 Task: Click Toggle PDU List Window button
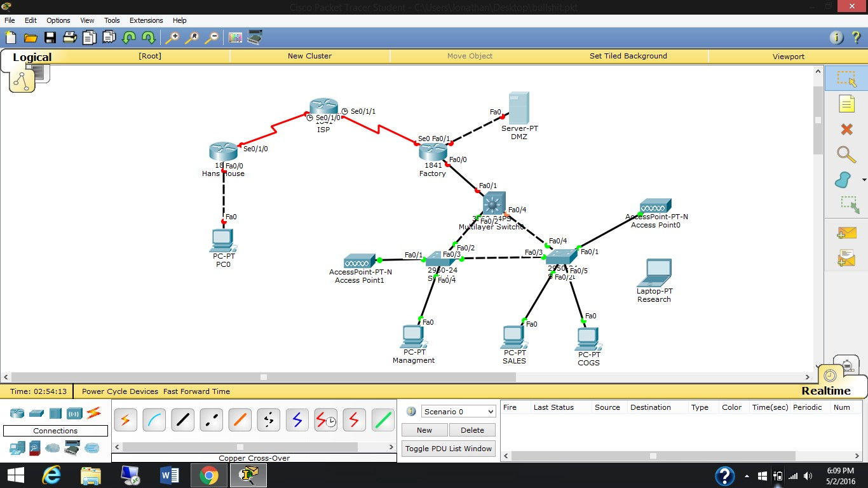pyautogui.click(x=449, y=449)
